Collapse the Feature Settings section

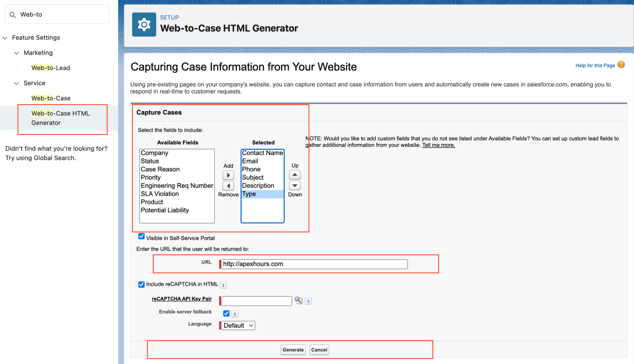pos(5,38)
